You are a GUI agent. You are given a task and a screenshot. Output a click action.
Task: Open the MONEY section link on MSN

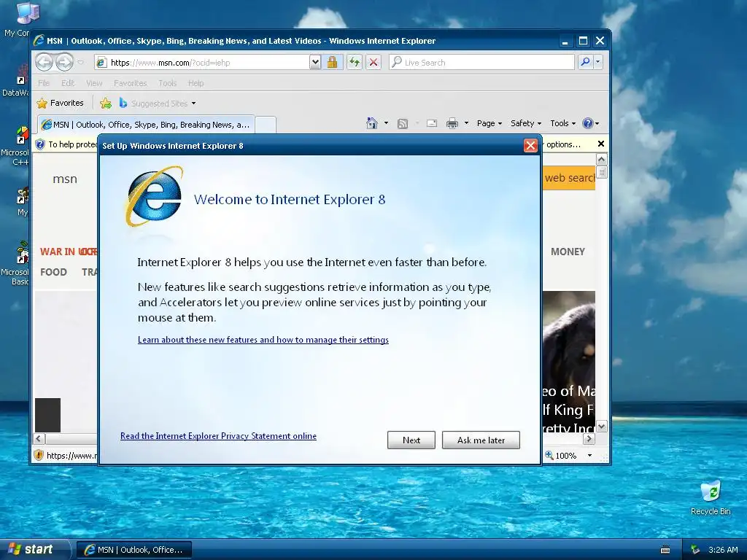(568, 252)
